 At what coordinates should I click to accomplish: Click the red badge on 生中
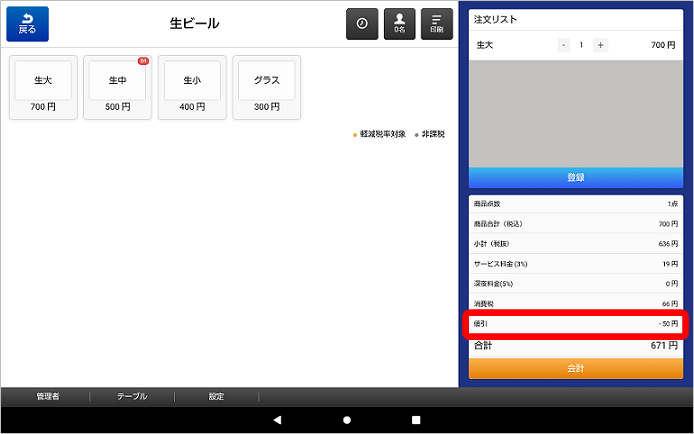[143, 61]
